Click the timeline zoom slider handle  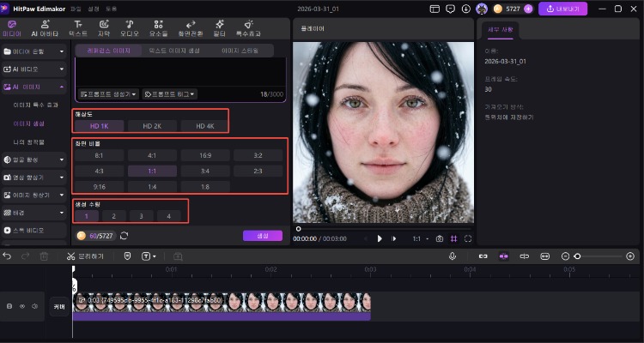[x=578, y=256]
